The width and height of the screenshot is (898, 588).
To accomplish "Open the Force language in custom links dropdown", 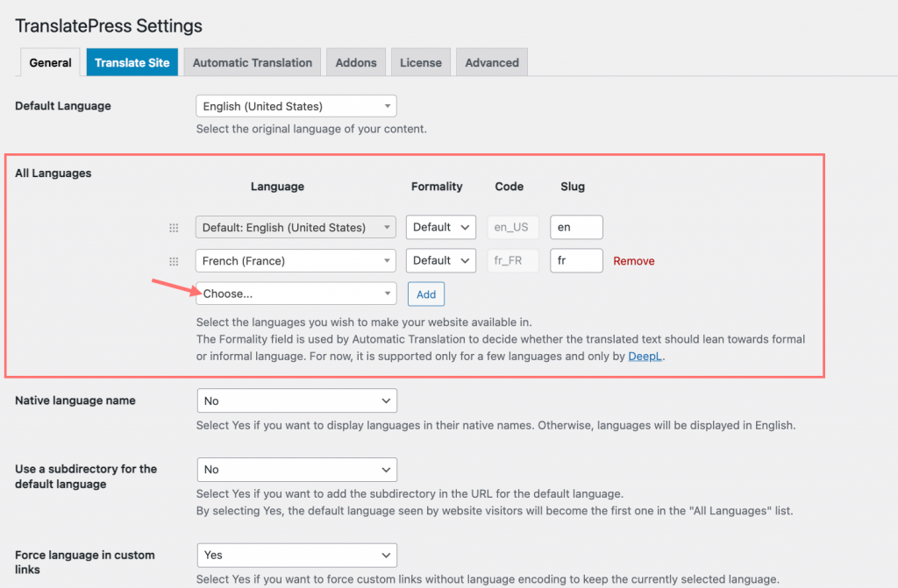I will pos(296,555).
